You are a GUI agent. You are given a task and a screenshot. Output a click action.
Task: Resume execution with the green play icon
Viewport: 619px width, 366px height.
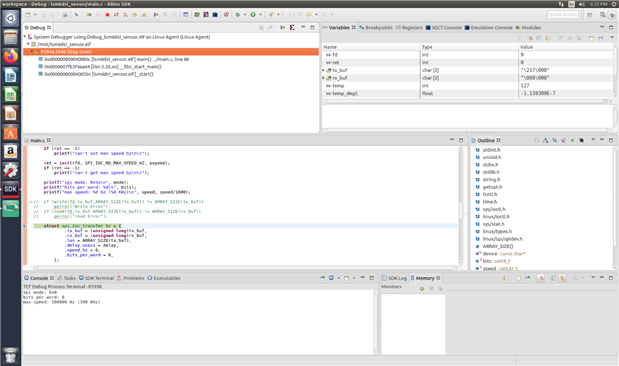point(89,15)
